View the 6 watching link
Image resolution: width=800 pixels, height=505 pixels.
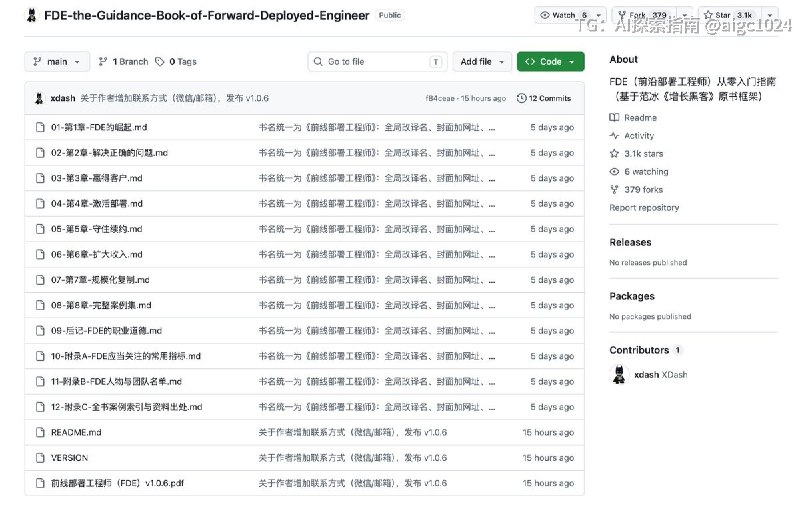639,172
